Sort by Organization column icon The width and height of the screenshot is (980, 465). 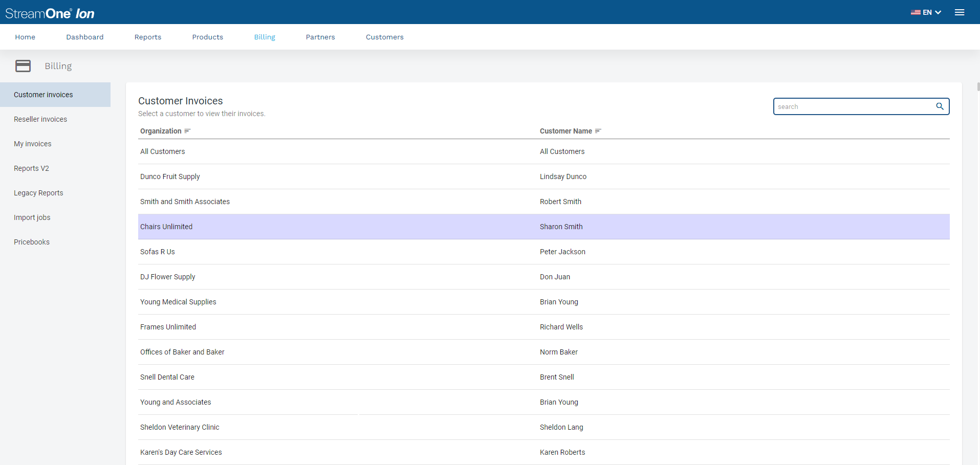point(187,131)
